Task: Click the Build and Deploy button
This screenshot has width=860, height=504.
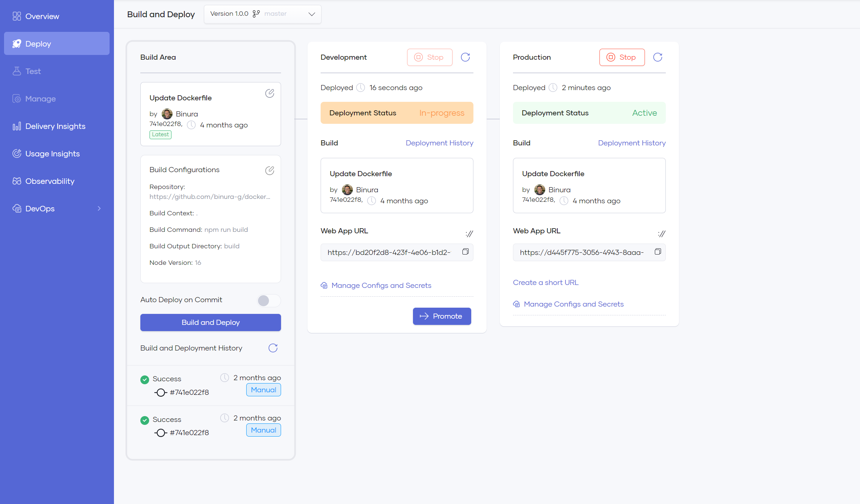Action: pyautogui.click(x=211, y=322)
